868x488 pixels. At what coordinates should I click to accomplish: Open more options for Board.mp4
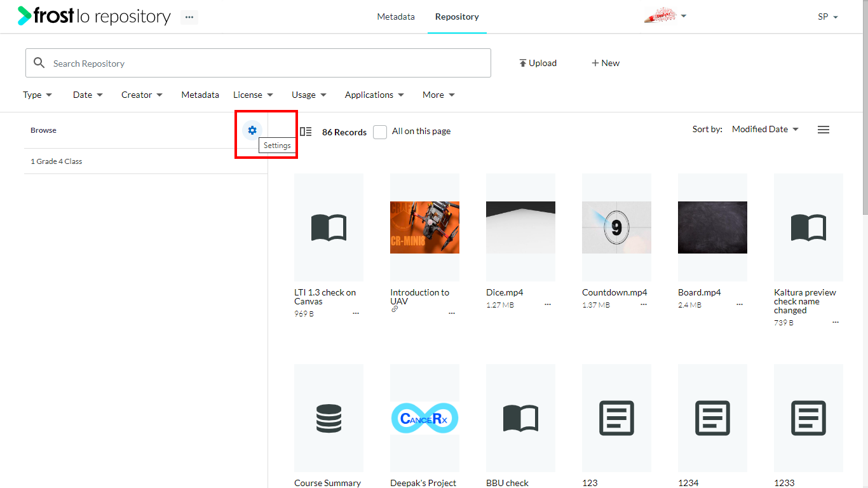[740, 305]
